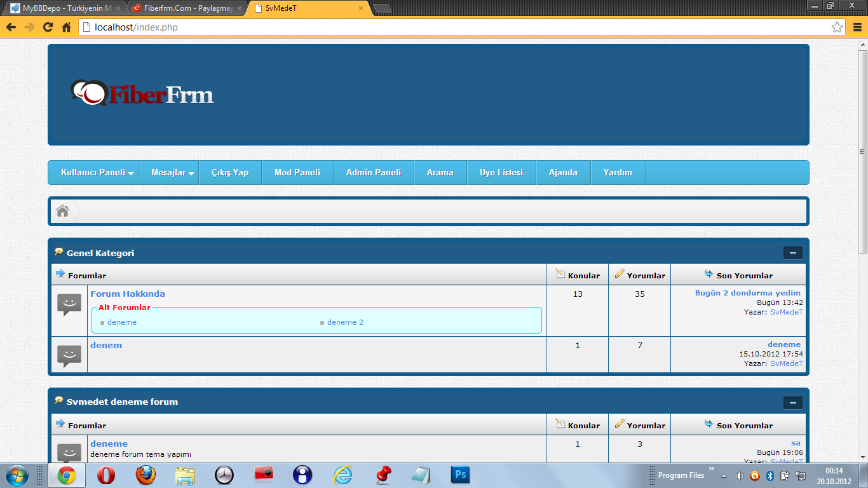Click the denem forum status icon
The width and height of the screenshot is (868, 488).
tap(69, 356)
